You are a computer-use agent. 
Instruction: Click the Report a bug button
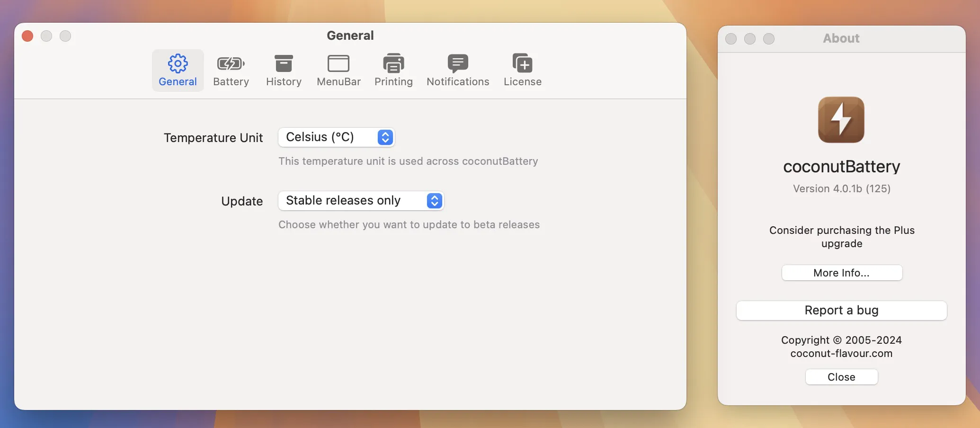pos(841,311)
